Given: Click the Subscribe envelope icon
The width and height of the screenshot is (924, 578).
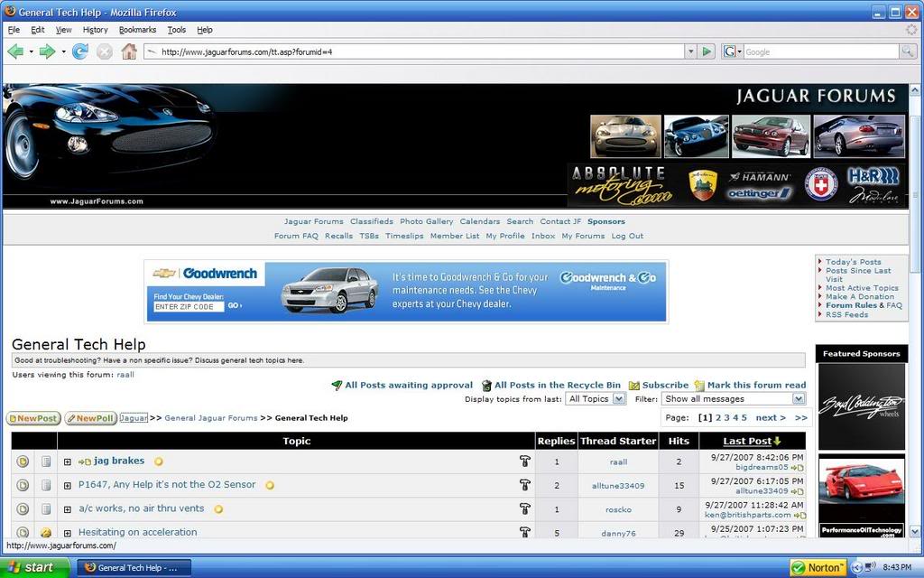Looking at the screenshot, I should (634, 385).
